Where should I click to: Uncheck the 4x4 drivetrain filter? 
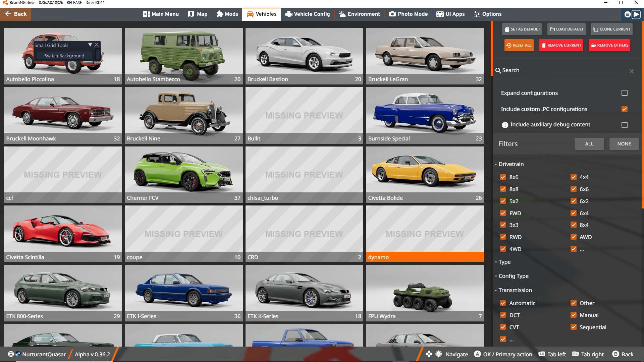tap(574, 177)
